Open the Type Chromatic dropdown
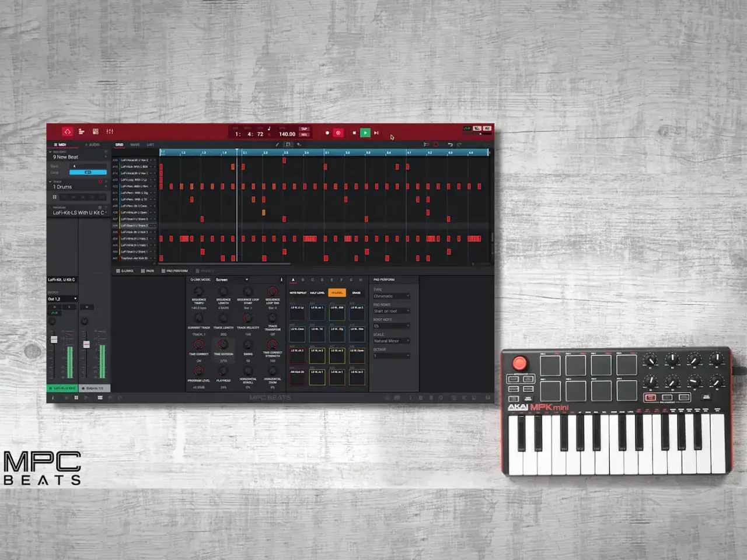 (x=391, y=296)
